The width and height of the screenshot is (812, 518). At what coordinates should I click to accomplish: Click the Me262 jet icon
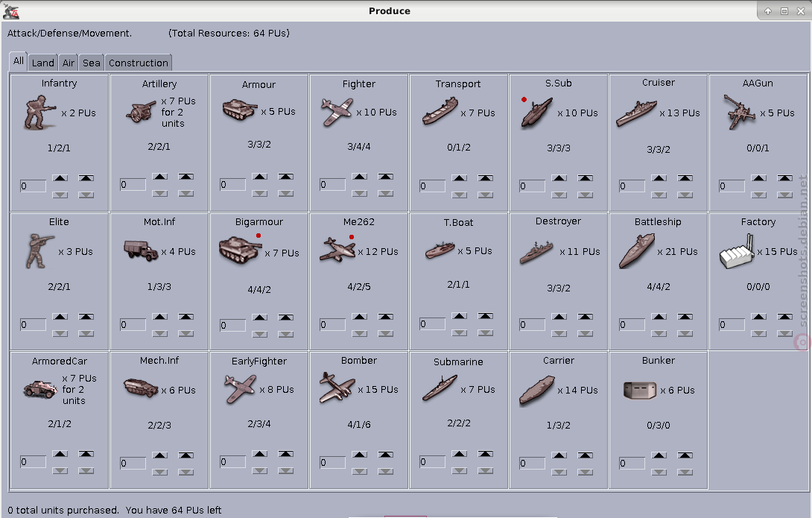click(x=337, y=250)
